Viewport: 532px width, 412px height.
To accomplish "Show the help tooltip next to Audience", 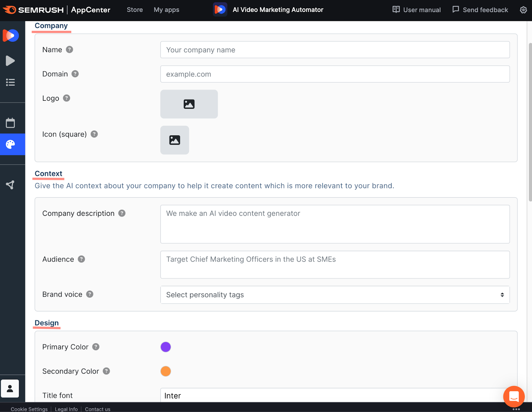I will (82, 259).
